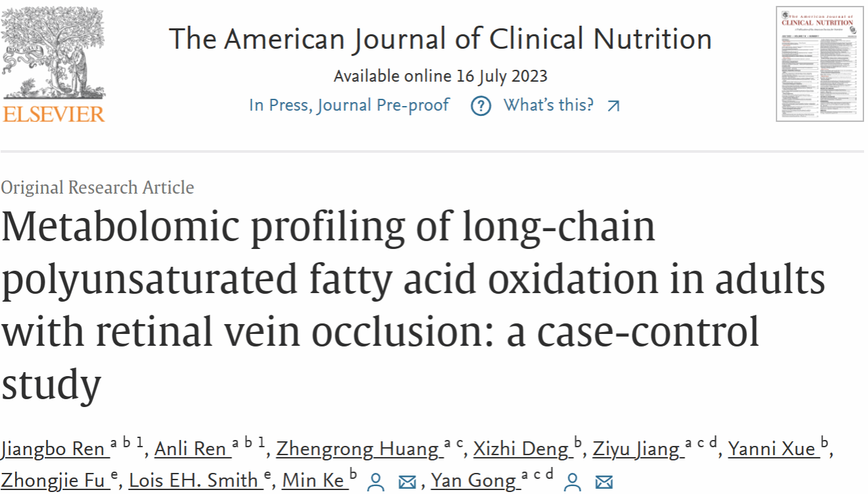This screenshot has height=494, width=868.
Task: Open Min Ke's author profile icon
Action: coord(375,481)
